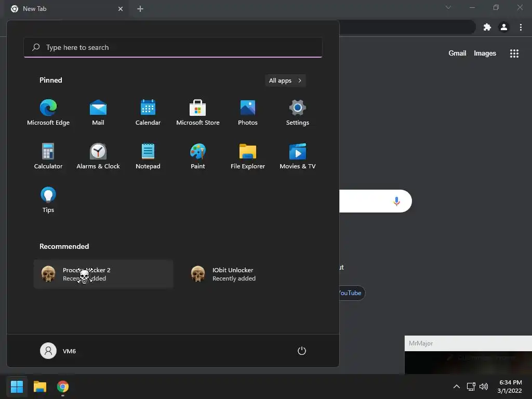Select the New Tab tab in Chrome
The width and height of the screenshot is (532, 399).
click(x=67, y=9)
